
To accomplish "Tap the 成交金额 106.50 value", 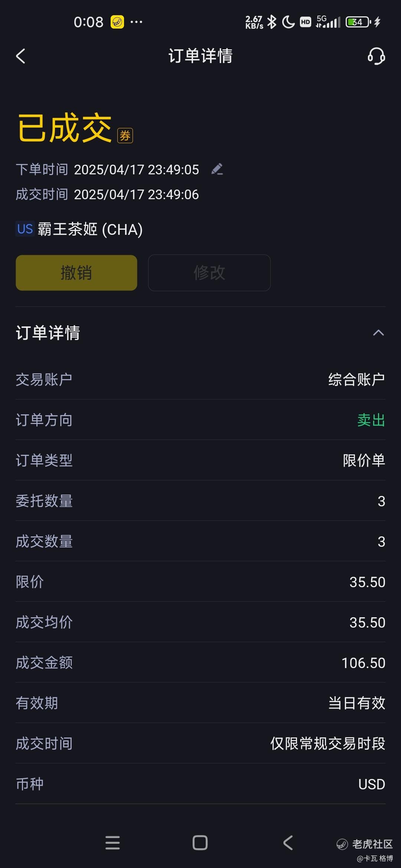I will click(363, 663).
